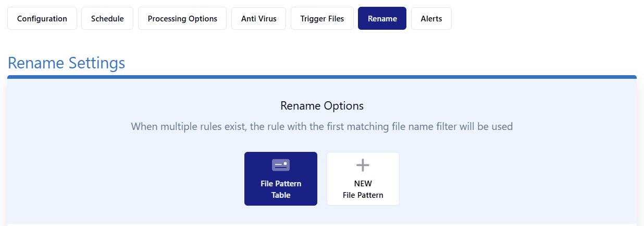
Task: Show the File Pattern Table view
Action: [281, 179]
